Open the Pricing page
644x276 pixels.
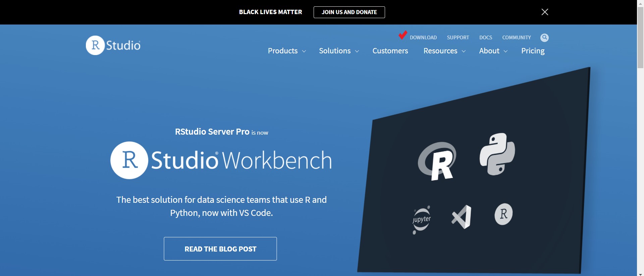pos(533,51)
